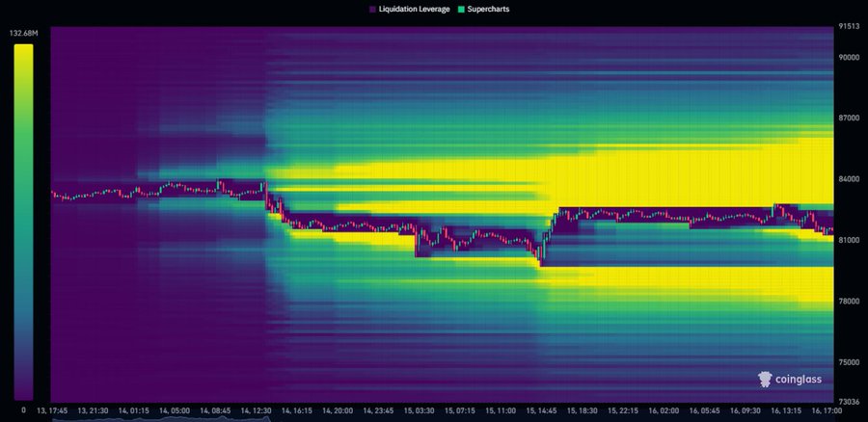Click the purple Liquidation Leverage legend swatch

pyautogui.click(x=372, y=10)
